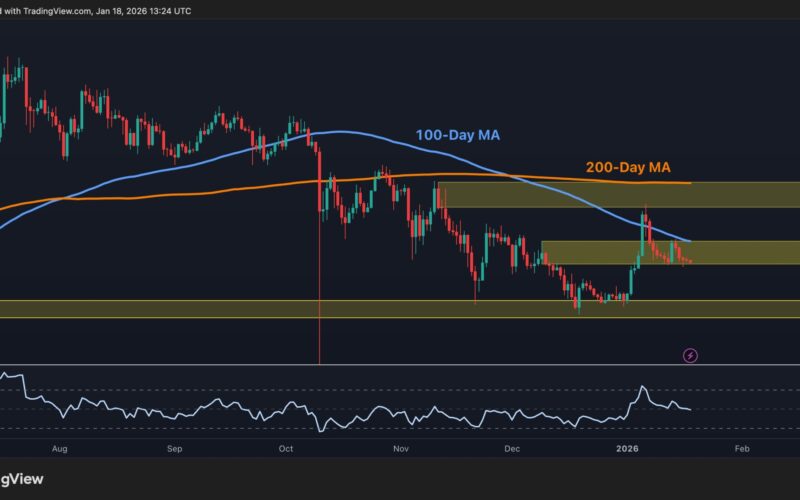Select the Nov label on time axis

401,450
